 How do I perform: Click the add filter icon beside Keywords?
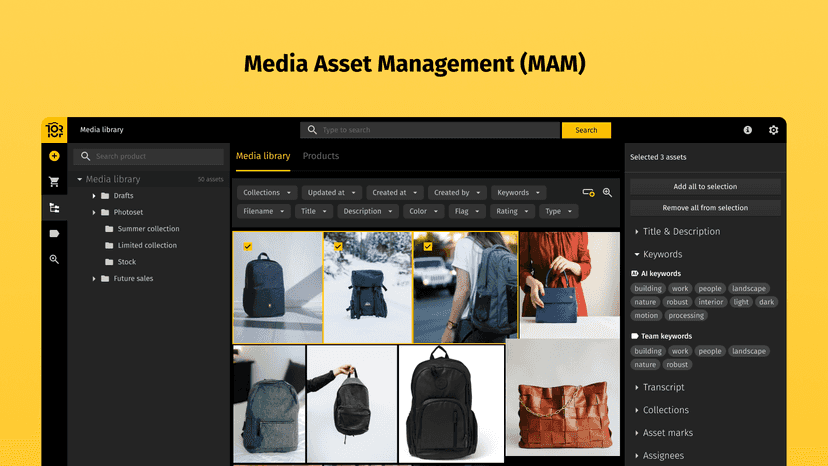[x=588, y=193]
